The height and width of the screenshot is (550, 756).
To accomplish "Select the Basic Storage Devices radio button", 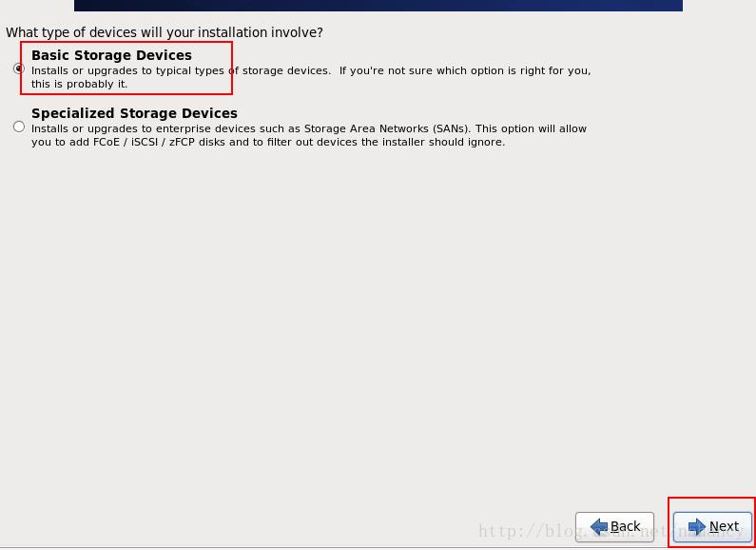I will click(x=19, y=69).
